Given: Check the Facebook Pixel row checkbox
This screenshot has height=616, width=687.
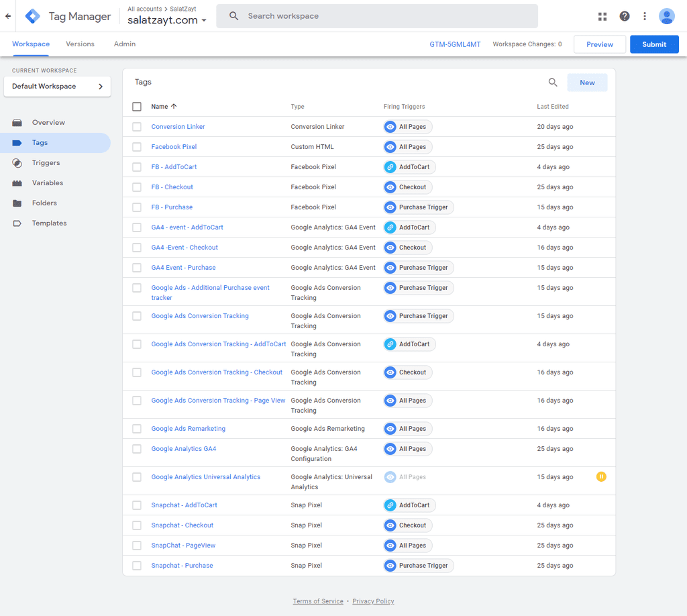Looking at the screenshot, I should (137, 147).
